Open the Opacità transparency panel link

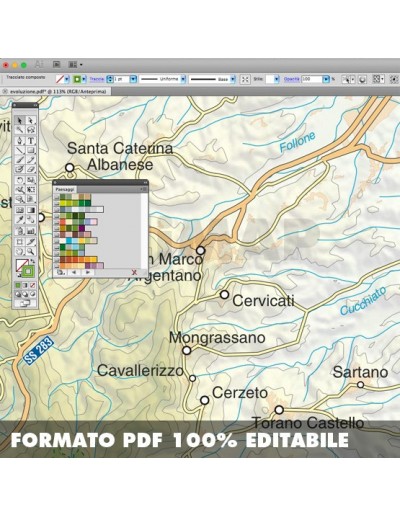[291, 79]
